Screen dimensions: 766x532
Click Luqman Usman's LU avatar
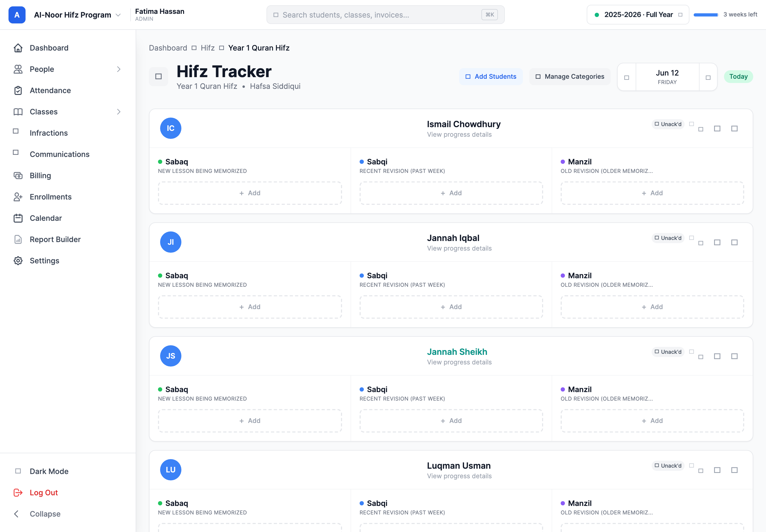pyautogui.click(x=171, y=470)
